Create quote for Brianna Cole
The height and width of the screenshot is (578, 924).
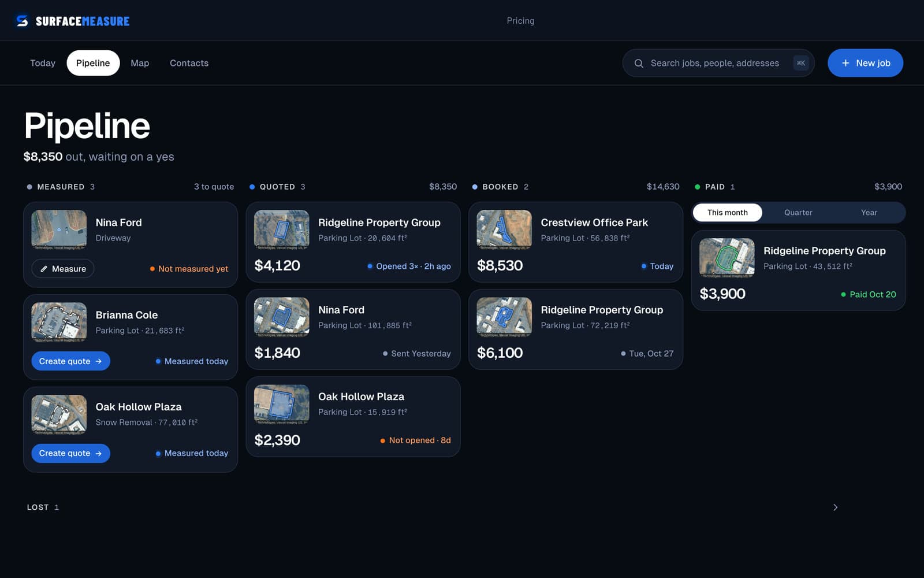pos(70,361)
